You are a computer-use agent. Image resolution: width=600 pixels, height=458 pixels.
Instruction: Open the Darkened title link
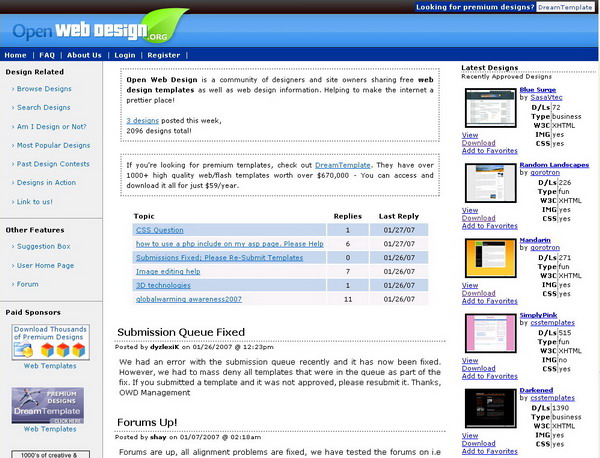tap(536, 390)
